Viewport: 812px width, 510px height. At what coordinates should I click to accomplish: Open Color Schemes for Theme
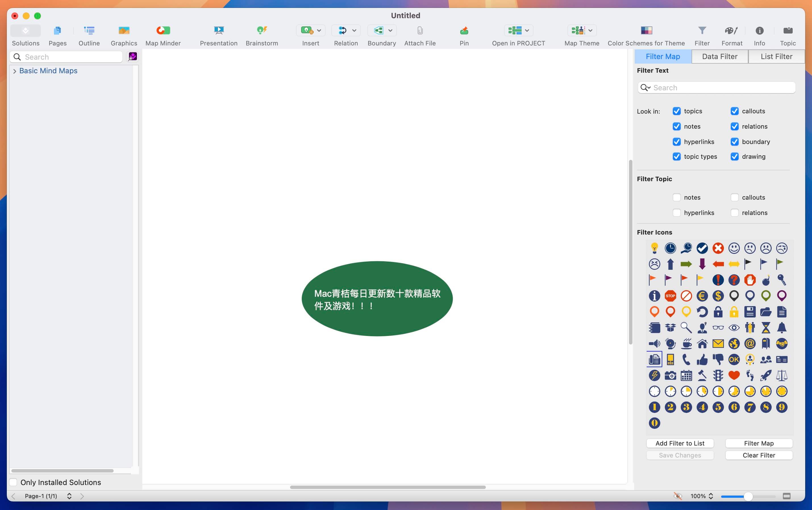click(646, 34)
